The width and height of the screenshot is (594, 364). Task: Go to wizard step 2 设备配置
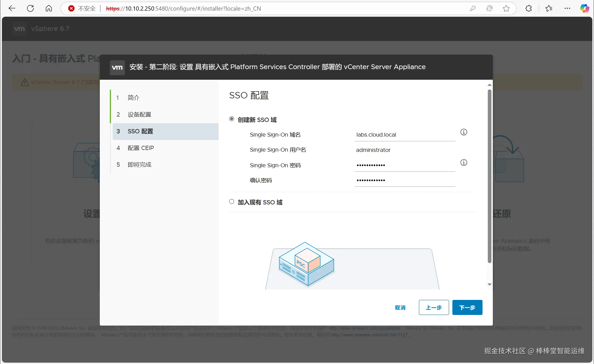139,115
